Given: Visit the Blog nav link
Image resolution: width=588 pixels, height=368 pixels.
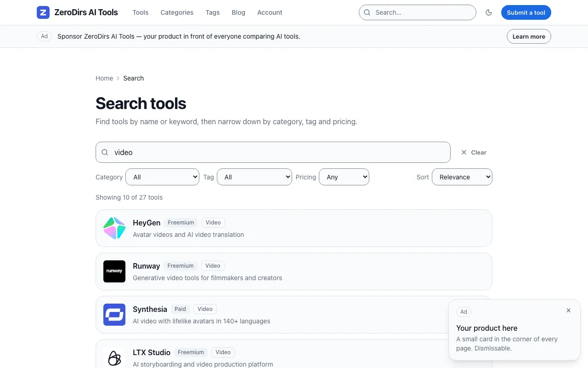Looking at the screenshot, I should pyautogui.click(x=238, y=12).
